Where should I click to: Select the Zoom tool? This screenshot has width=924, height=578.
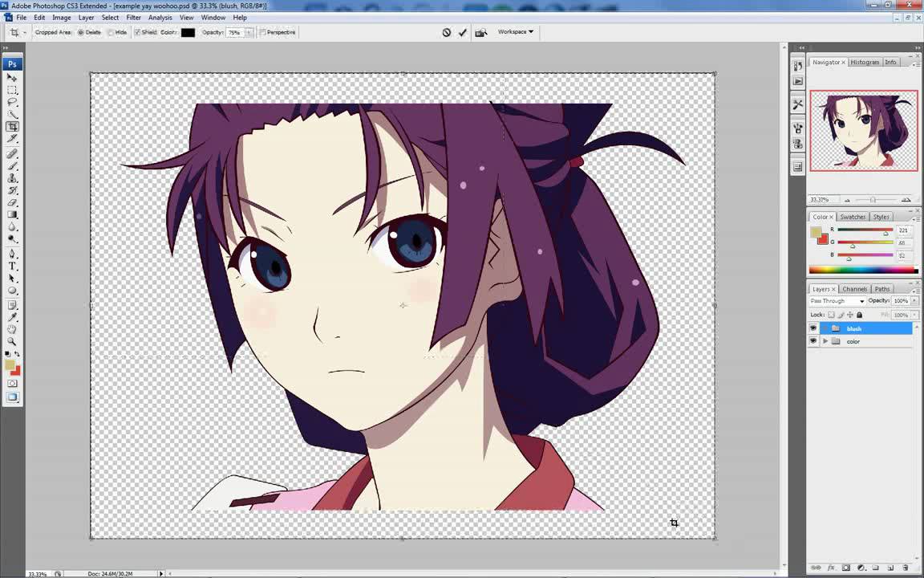coord(12,342)
